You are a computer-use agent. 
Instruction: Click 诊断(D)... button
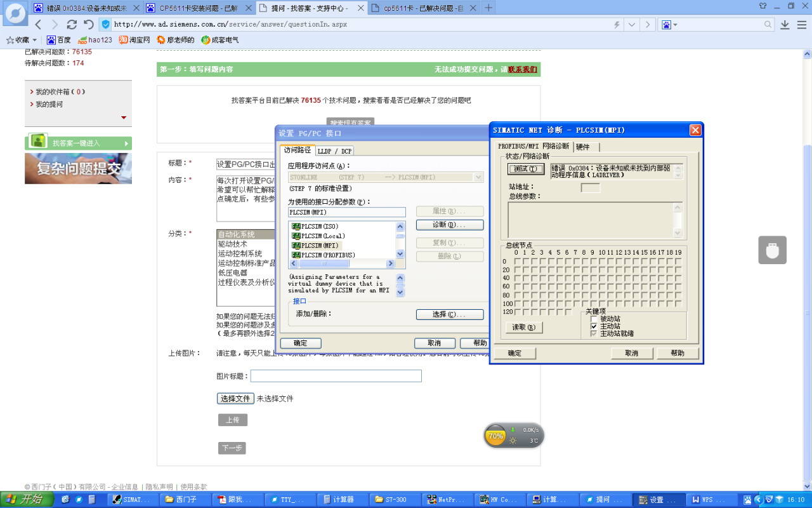pos(450,225)
